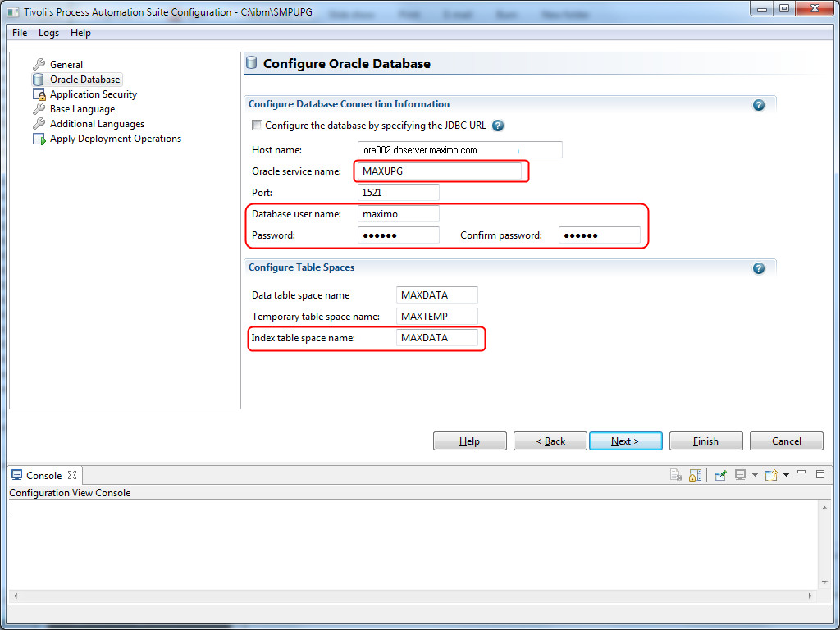Click the Data table space name field

pyautogui.click(x=437, y=295)
